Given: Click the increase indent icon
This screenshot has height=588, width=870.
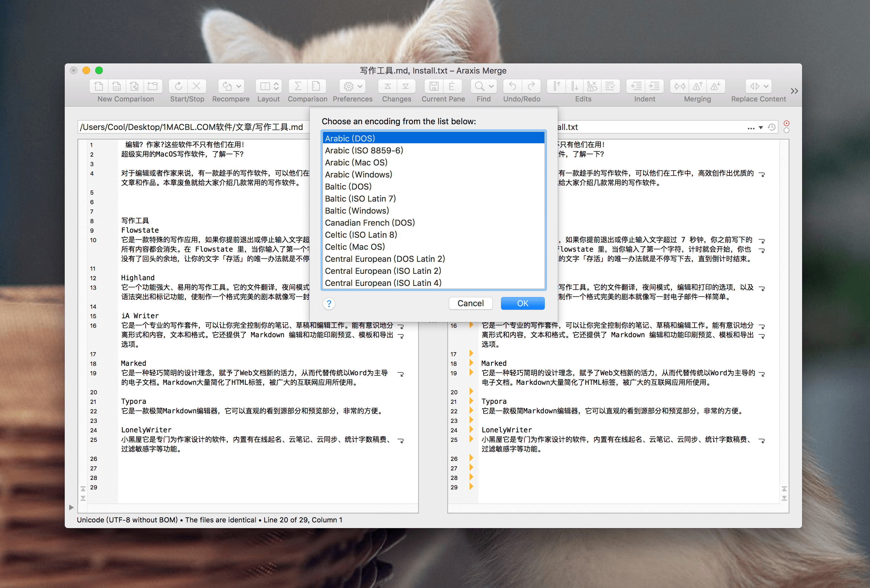Looking at the screenshot, I should (x=654, y=87).
